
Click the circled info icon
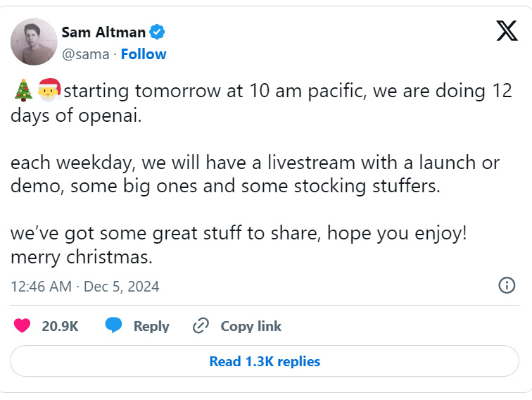pos(506,285)
